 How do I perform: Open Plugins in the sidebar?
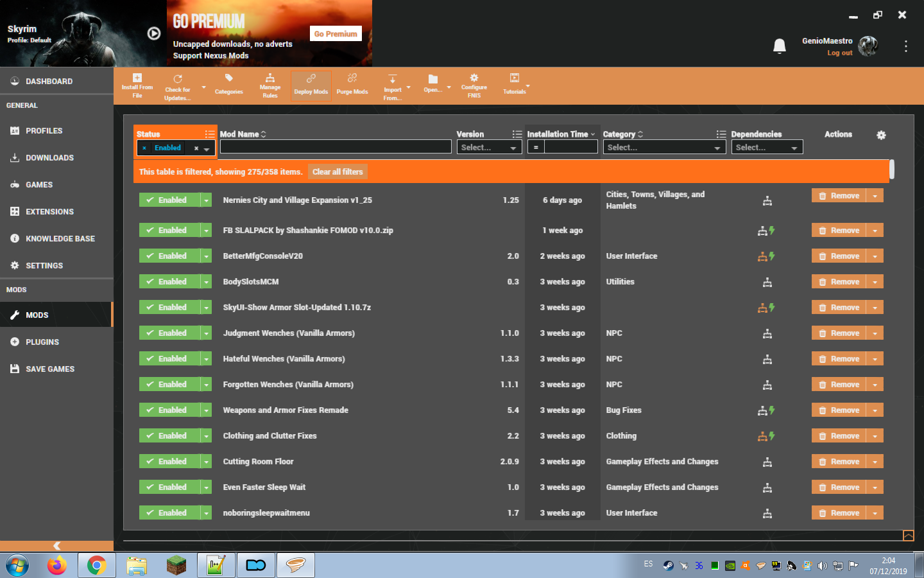click(x=42, y=342)
